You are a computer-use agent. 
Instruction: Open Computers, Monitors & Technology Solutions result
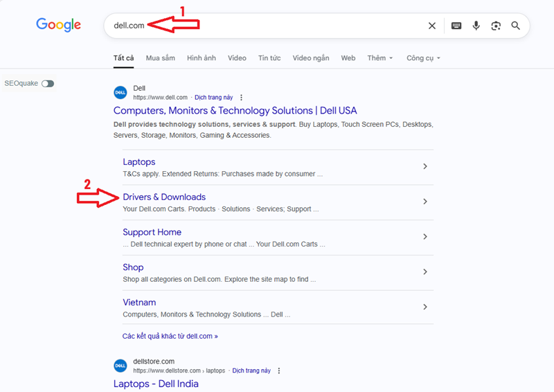click(x=235, y=111)
